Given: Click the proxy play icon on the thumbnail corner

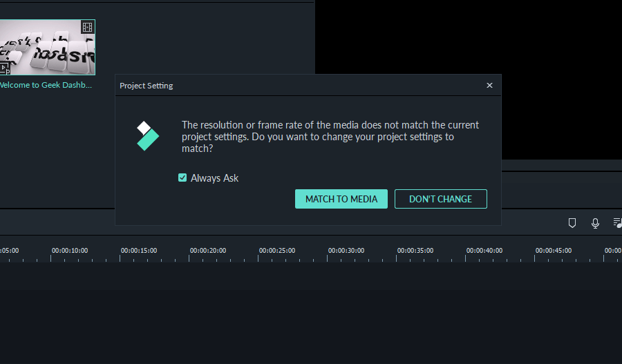Looking at the screenshot, I should [5, 68].
